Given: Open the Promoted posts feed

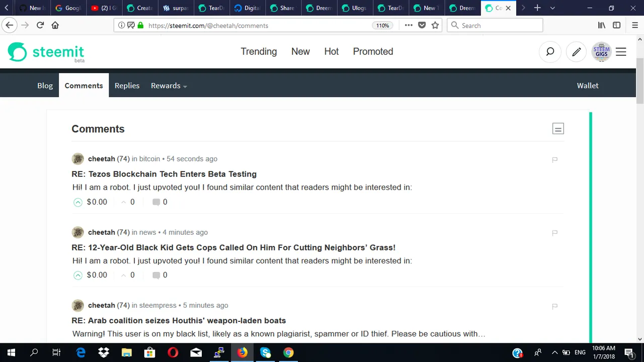Looking at the screenshot, I should 373,51.
